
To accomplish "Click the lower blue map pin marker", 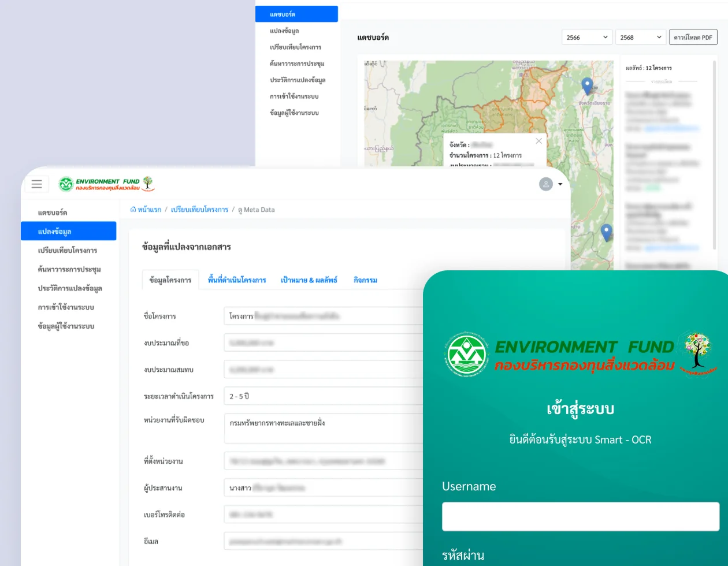I will tap(606, 232).
